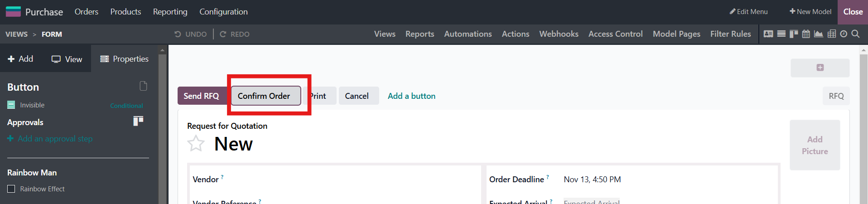This screenshot has height=204, width=868.
Task: Open the Pivot table view icon
Action: point(832,34)
